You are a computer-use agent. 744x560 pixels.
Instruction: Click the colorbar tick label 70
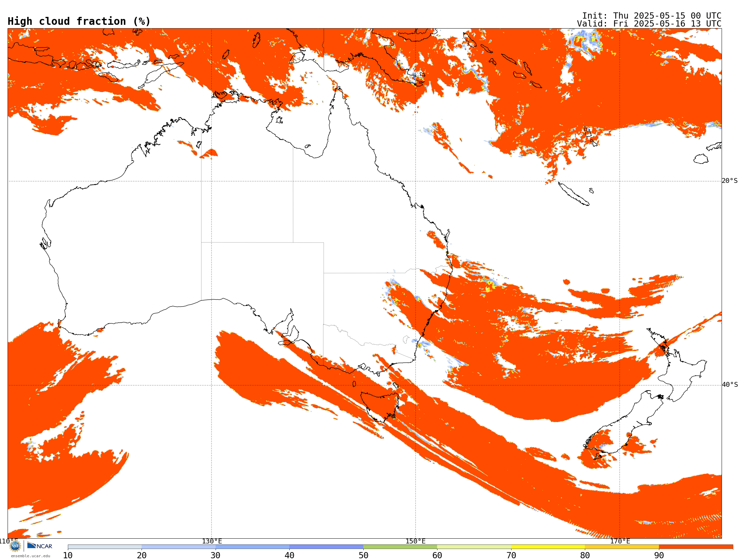tap(511, 555)
